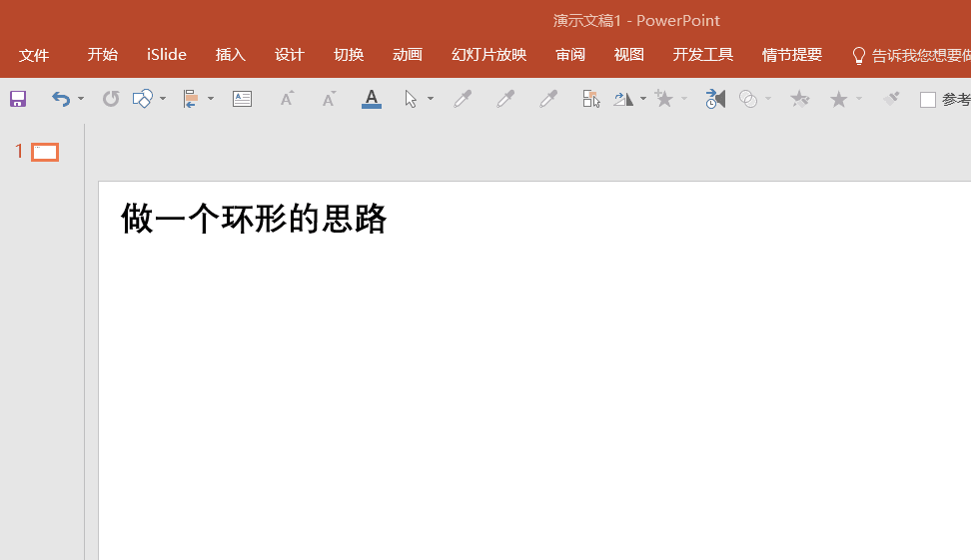Image resolution: width=971 pixels, height=560 pixels.
Task: Expand the Merge Shapes dropdown arrow
Action: click(x=768, y=99)
